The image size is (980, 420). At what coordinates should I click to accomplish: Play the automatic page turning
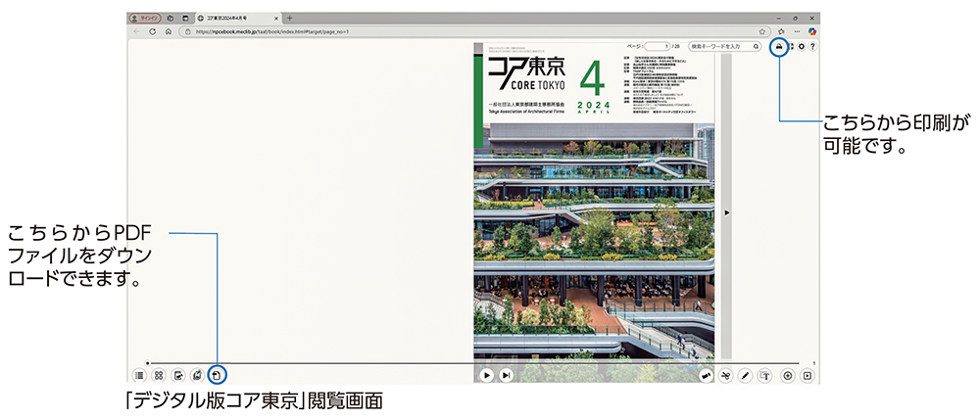point(486,374)
